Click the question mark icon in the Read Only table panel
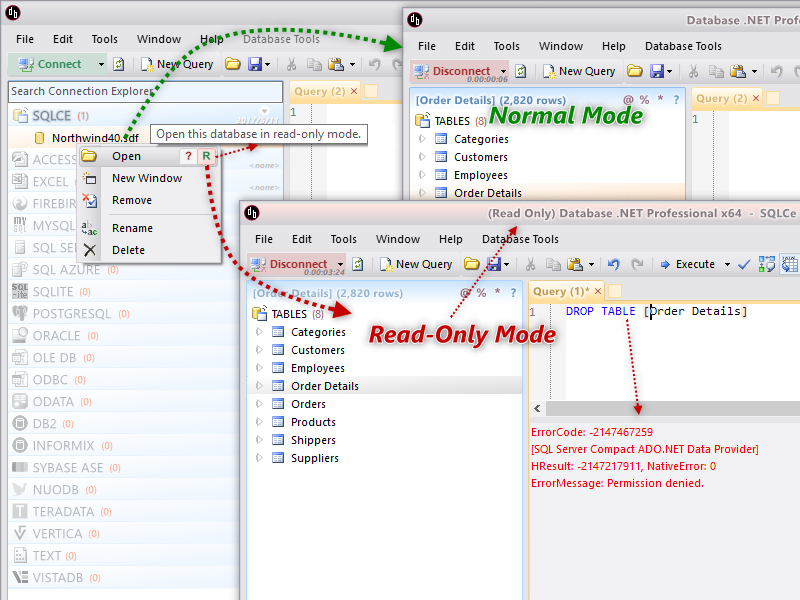This screenshot has width=800, height=600. pos(513,293)
